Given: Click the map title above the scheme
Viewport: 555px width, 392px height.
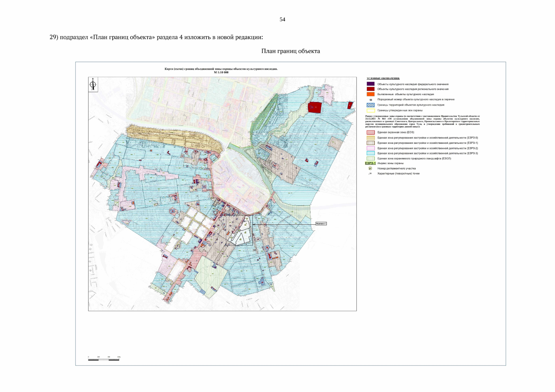Looking at the screenshot, I should tap(221, 69).
